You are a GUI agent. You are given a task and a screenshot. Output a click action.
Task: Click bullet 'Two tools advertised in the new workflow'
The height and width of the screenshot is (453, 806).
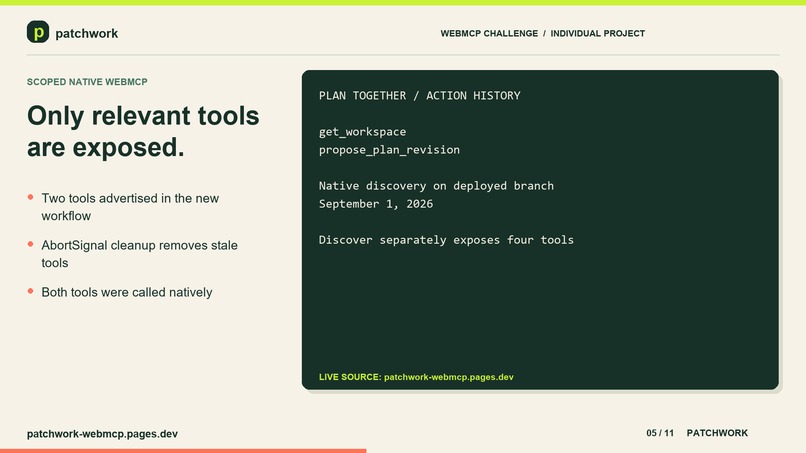[130, 207]
